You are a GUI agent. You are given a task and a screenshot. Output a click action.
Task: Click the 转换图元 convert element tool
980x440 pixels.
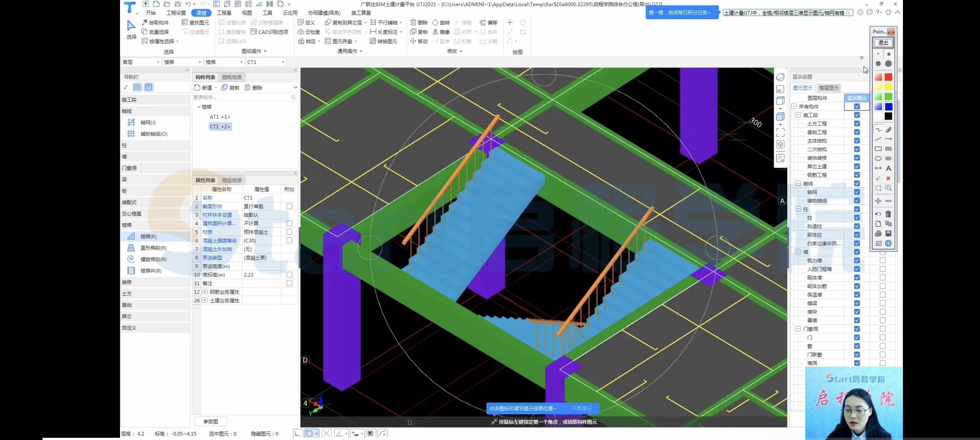click(384, 41)
